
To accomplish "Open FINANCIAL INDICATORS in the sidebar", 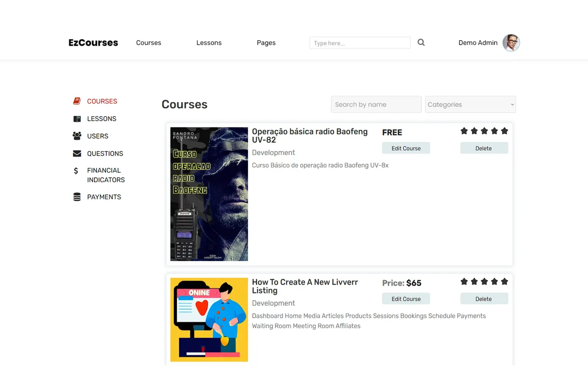I will coord(106,175).
